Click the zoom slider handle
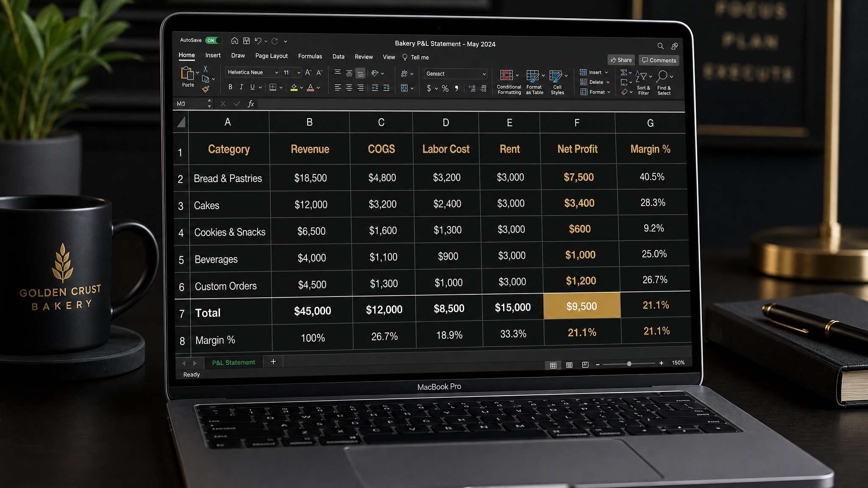The image size is (868, 488). tap(629, 363)
